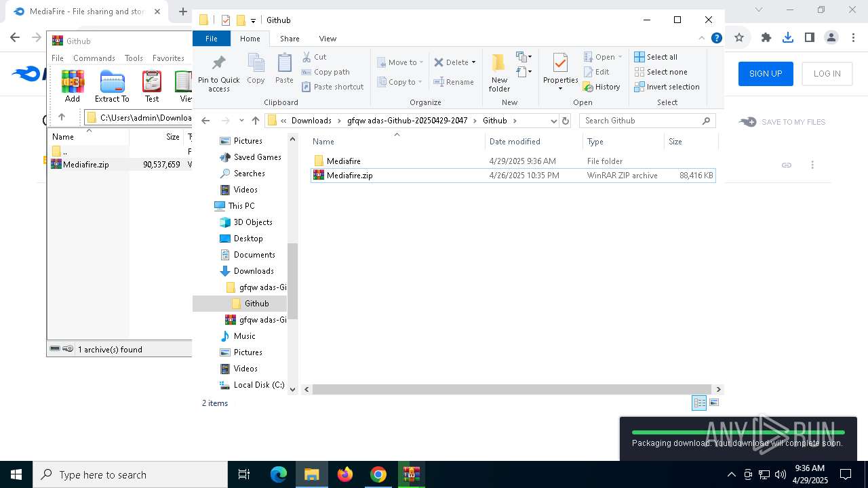Select Desktop in the navigation tree
The height and width of the screenshot is (488, 868).
248,239
